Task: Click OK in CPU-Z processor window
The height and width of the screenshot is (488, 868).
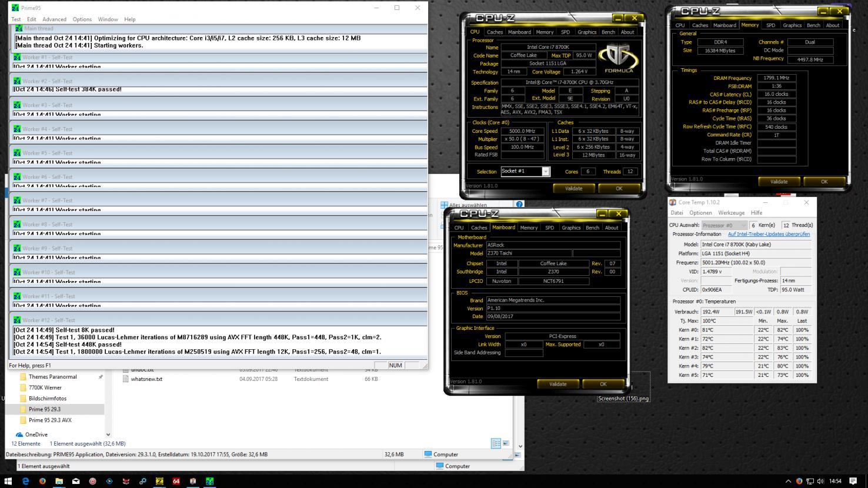Action: [x=619, y=189]
